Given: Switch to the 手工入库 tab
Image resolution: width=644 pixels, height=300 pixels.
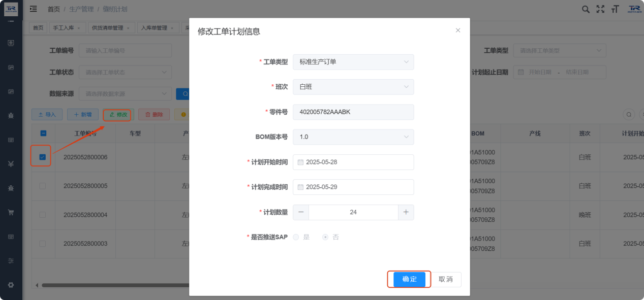Looking at the screenshot, I should click(x=67, y=28).
